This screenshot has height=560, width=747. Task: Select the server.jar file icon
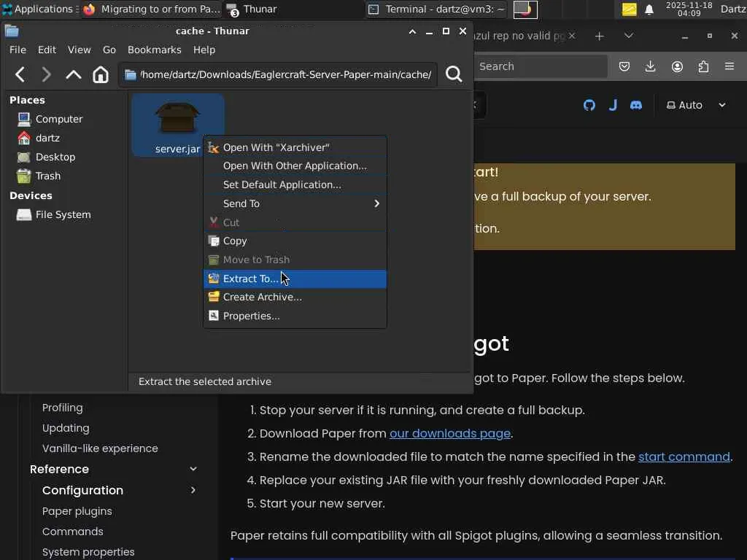[x=178, y=117]
